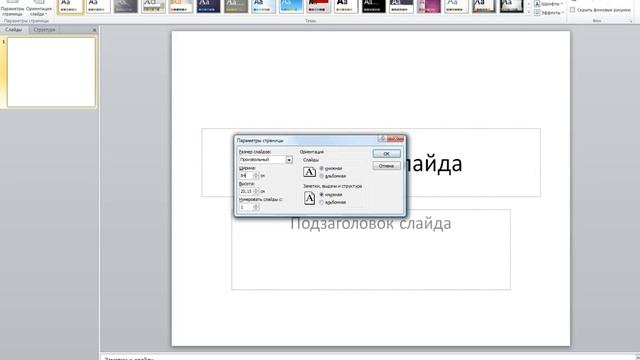Apply the peach orange gradient theme
This screenshot has width=640, height=360.
pyautogui.click(x=181, y=7)
